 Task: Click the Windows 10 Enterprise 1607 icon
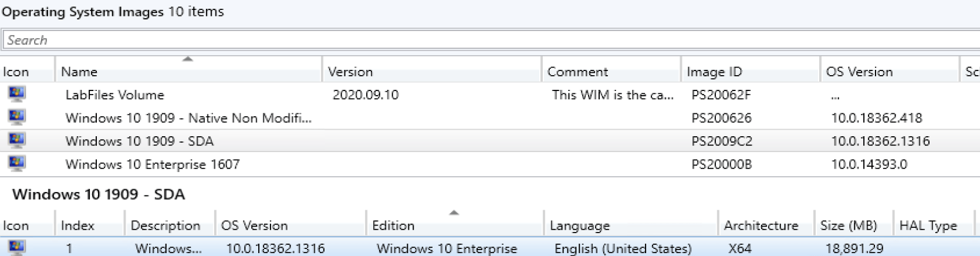point(16,164)
